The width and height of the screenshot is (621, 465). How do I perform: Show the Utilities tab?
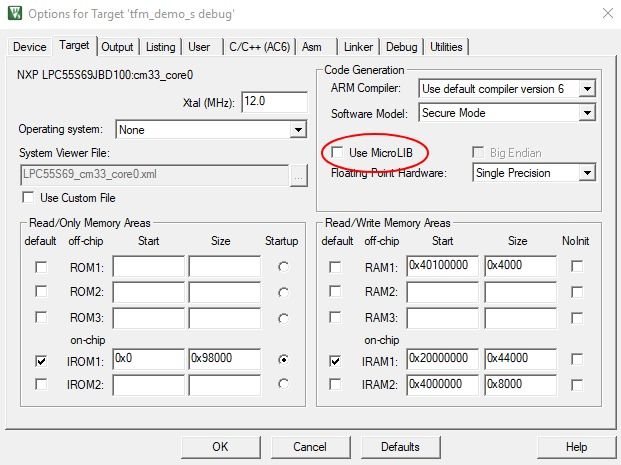[446, 47]
